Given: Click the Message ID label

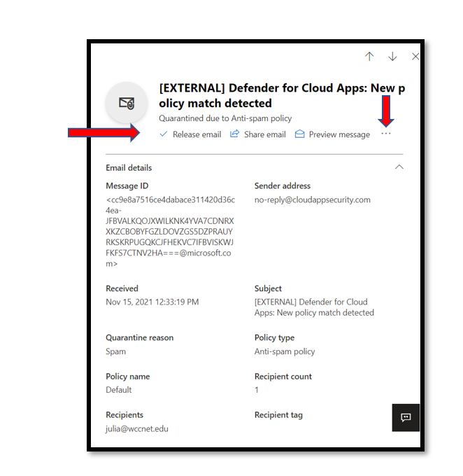Looking at the screenshot, I should (x=127, y=185).
